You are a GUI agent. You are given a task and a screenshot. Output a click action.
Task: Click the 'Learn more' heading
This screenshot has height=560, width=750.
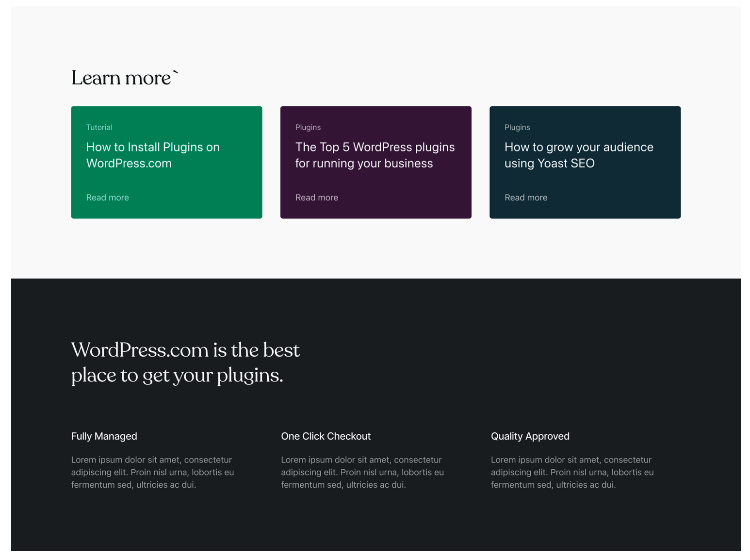pyautogui.click(x=125, y=78)
